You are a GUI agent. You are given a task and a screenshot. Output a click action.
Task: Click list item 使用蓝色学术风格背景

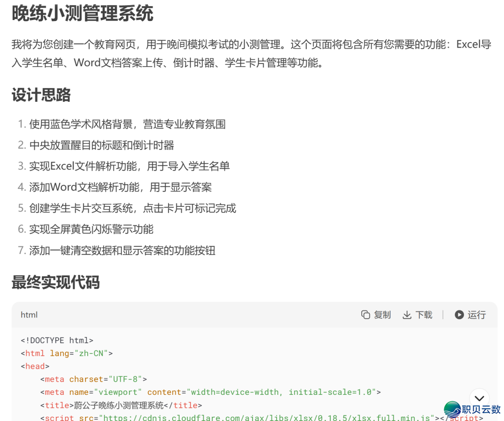[127, 124]
